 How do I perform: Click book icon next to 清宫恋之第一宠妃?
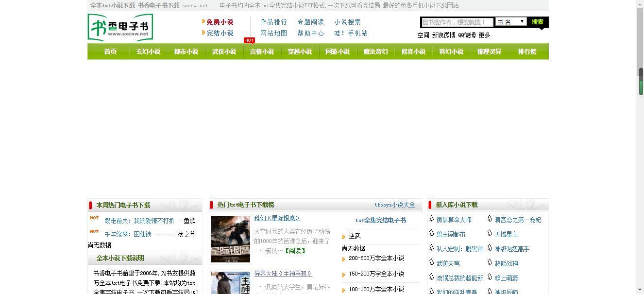pyautogui.click(x=490, y=219)
